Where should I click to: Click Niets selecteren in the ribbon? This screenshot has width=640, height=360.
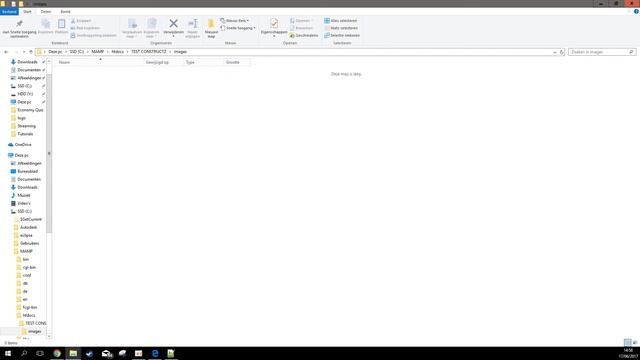[x=341, y=28]
